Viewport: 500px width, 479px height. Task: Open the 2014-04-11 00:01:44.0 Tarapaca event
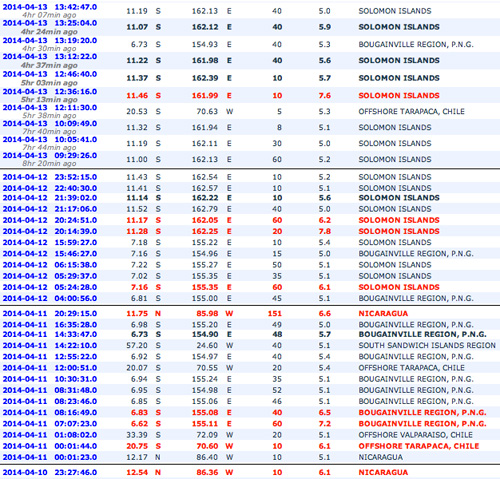(50, 446)
